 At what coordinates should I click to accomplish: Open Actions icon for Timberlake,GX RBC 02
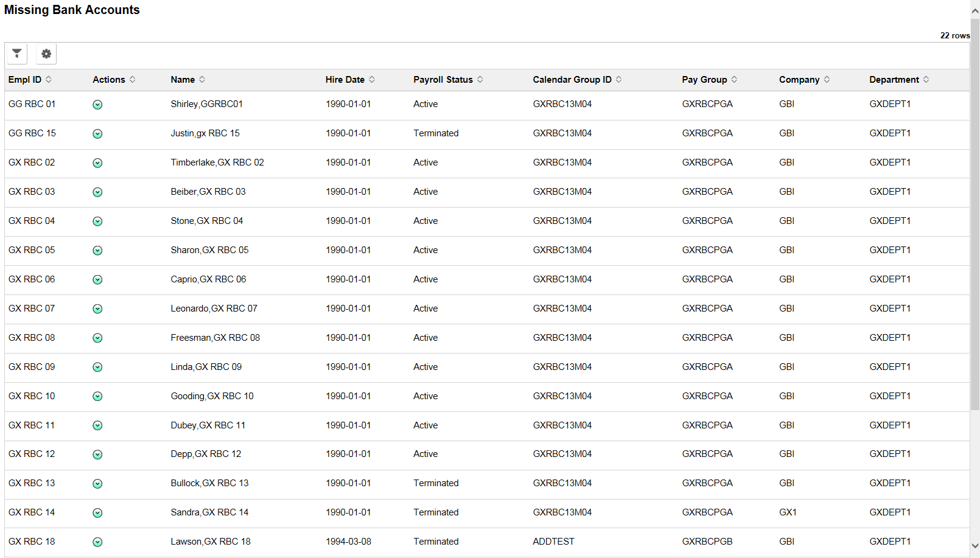97,162
